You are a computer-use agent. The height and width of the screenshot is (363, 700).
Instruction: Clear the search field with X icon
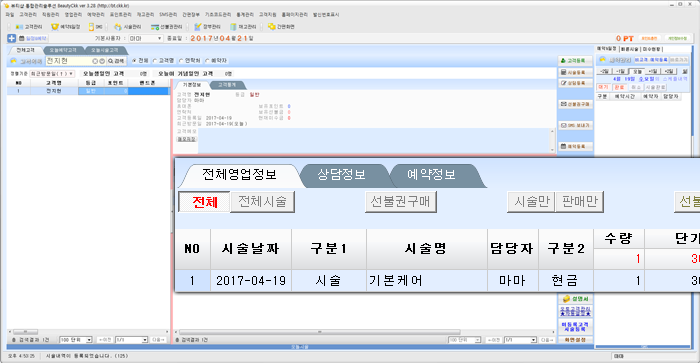click(x=95, y=61)
